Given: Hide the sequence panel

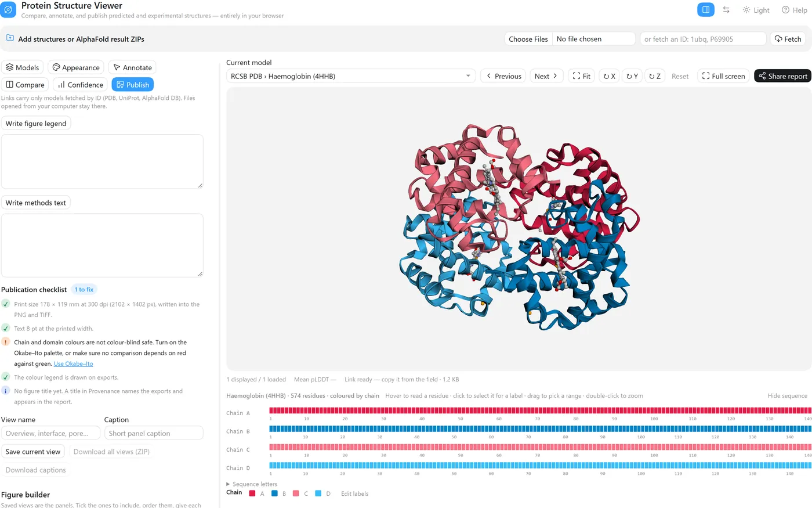Looking at the screenshot, I should pyautogui.click(x=787, y=395).
